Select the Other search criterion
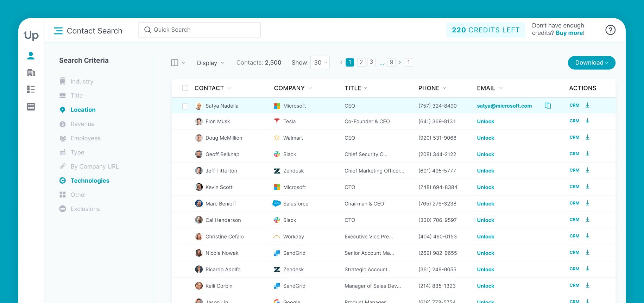Screen dimensions: 644x303 [x=73, y=195]
